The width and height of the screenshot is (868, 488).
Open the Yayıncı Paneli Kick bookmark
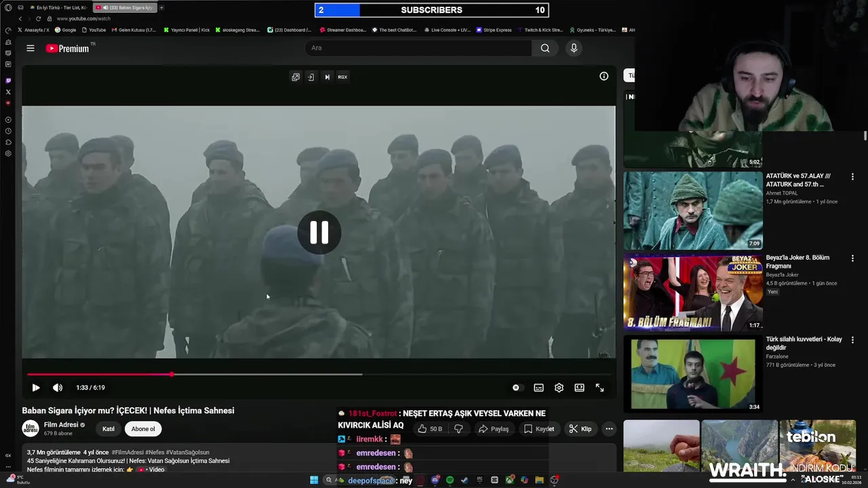click(x=187, y=30)
